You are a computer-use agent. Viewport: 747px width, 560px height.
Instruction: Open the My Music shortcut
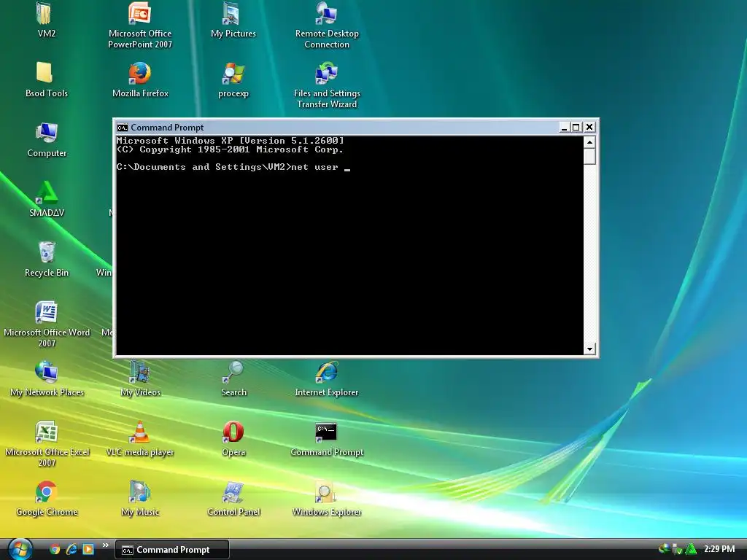pos(139,492)
